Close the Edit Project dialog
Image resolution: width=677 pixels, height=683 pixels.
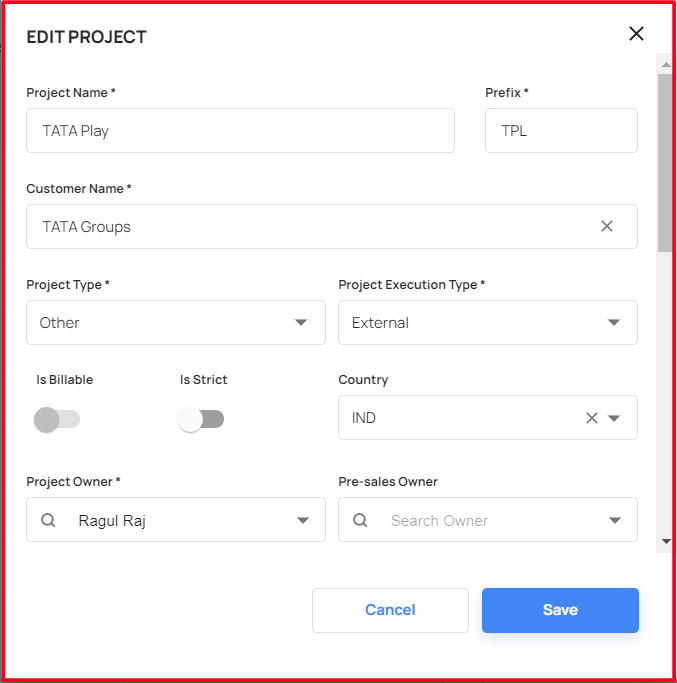point(636,34)
